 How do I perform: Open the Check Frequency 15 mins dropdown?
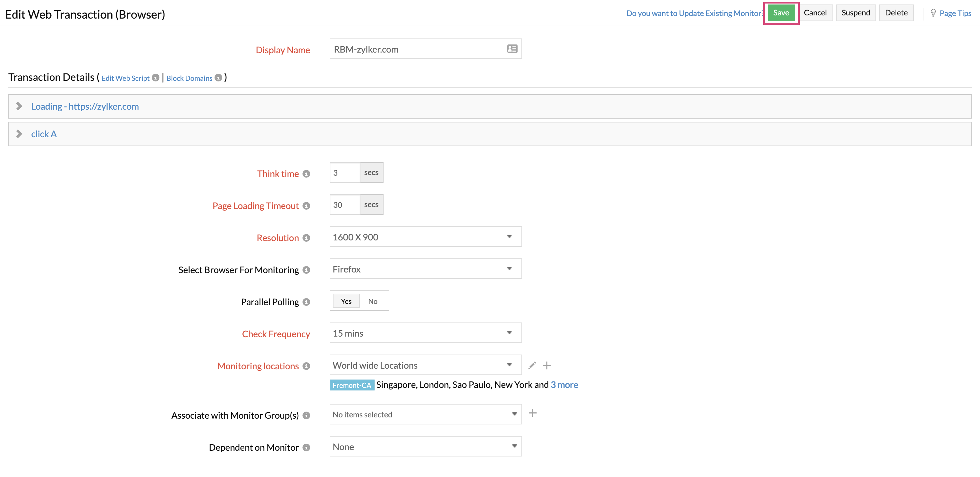(425, 333)
